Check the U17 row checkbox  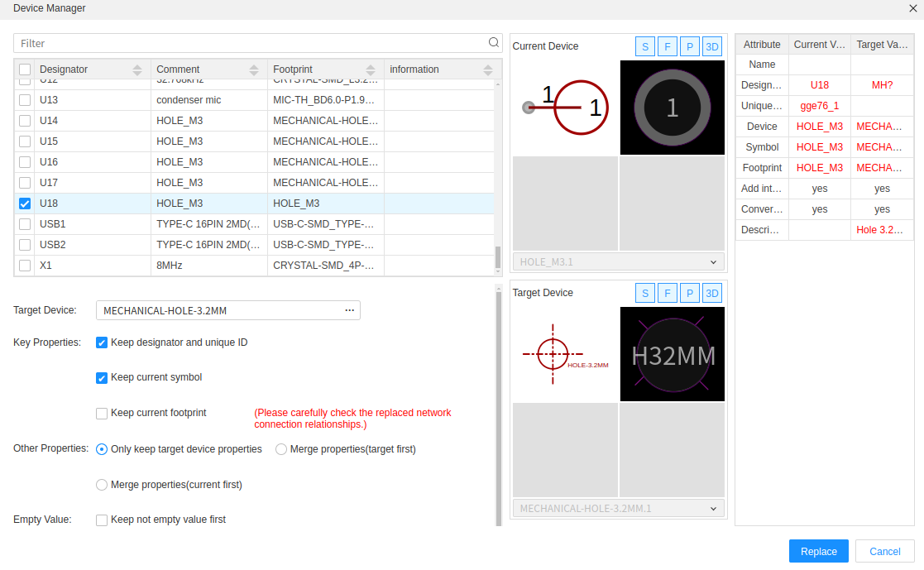click(x=25, y=183)
